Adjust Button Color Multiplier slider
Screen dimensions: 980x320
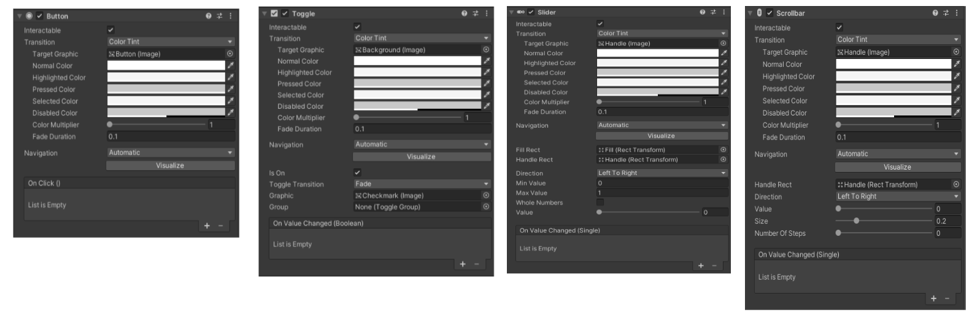(x=156, y=125)
